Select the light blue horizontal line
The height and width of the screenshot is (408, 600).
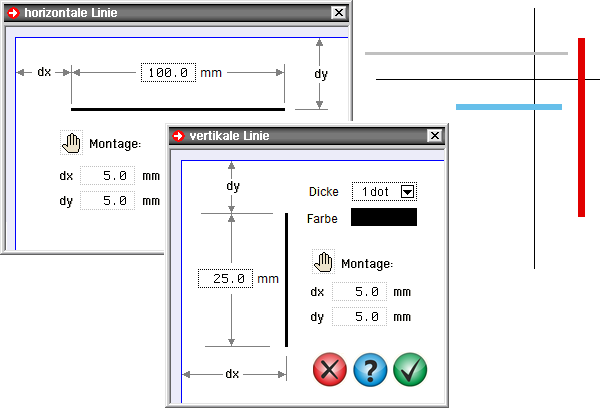click(x=508, y=106)
